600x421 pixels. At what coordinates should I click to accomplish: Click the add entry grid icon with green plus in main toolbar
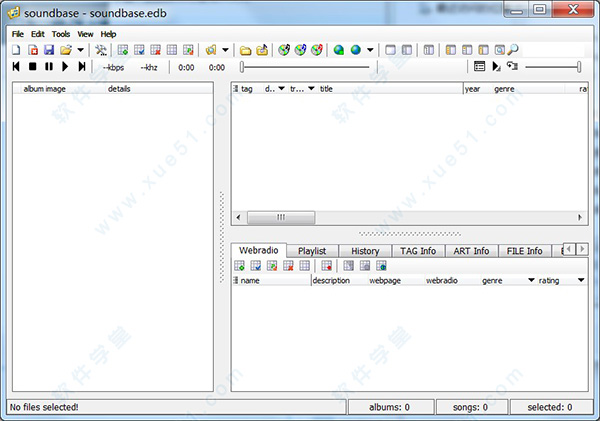(123, 50)
